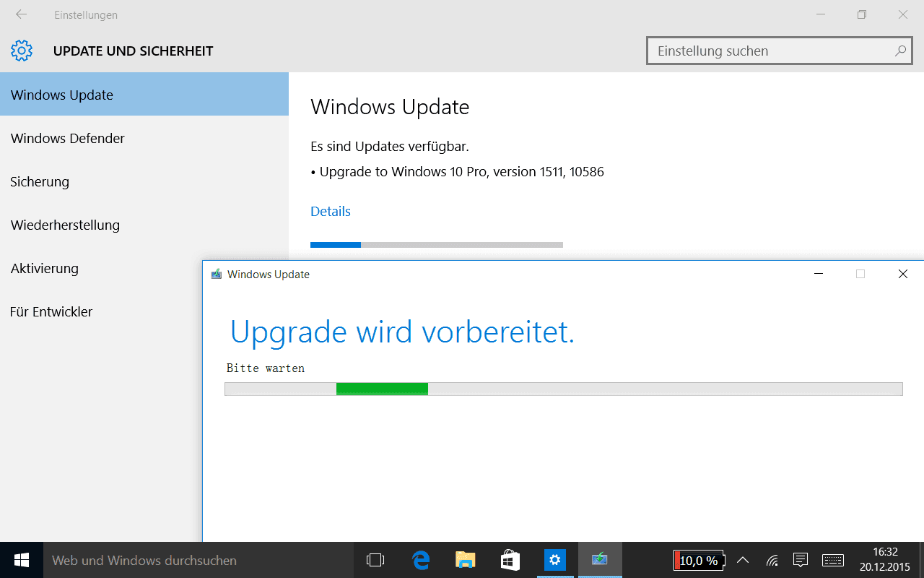
Task: Open the Windows Store from the taskbar
Action: pos(510,560)
